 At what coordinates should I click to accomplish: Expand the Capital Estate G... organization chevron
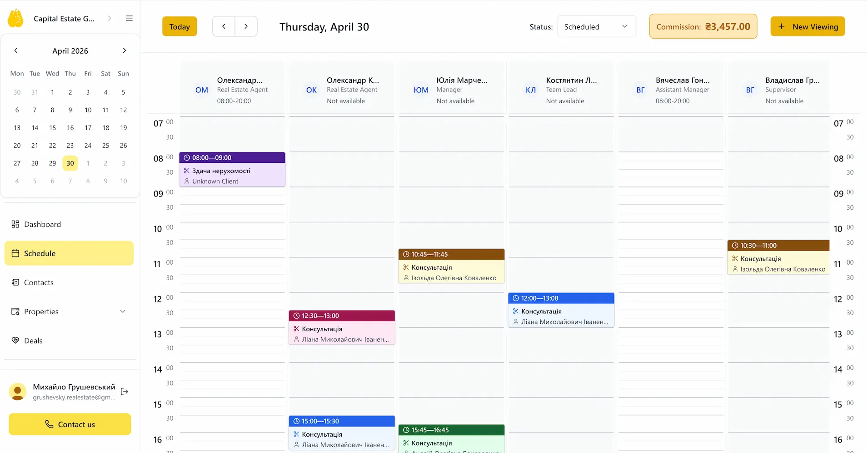[x=109, y=18]
